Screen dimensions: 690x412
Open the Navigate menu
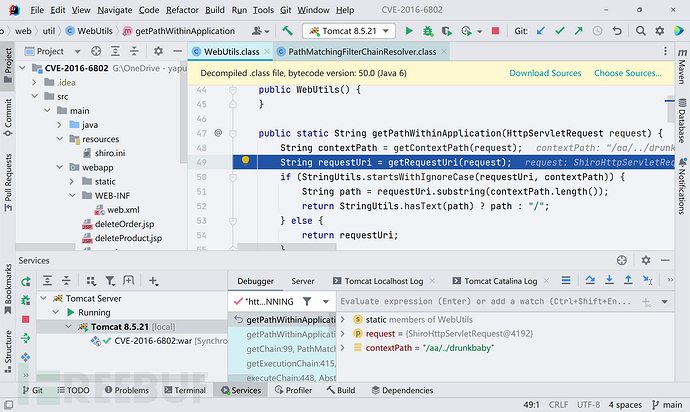click(x=114, y=10)
